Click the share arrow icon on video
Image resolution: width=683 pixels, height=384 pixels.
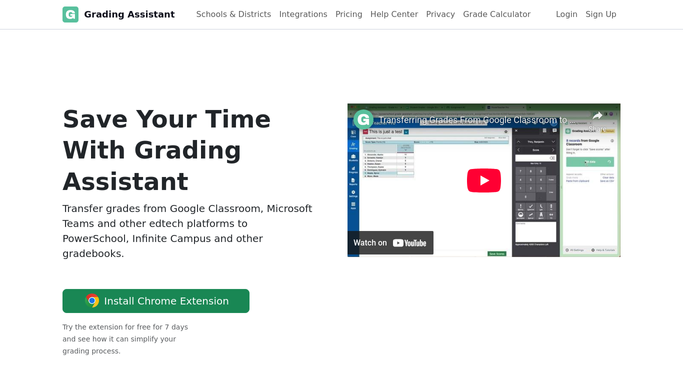click(597, 115)
